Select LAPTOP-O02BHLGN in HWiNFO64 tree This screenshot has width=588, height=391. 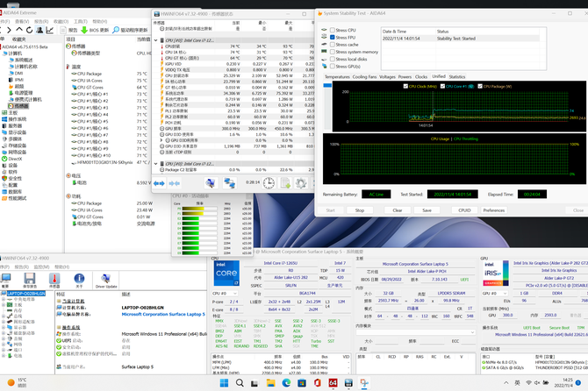[x=25, y=293]
